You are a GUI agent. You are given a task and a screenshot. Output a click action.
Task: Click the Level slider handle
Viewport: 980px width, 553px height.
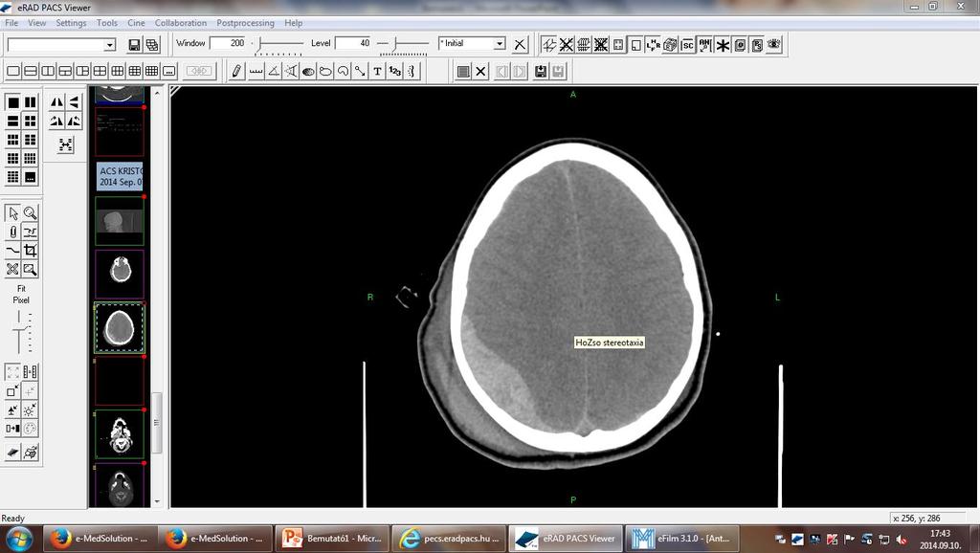395,44
